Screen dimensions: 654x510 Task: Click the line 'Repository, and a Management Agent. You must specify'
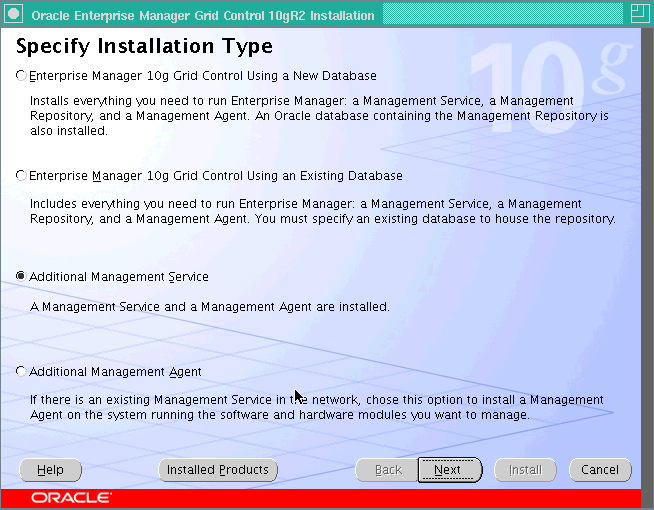[x=323, y=219]
